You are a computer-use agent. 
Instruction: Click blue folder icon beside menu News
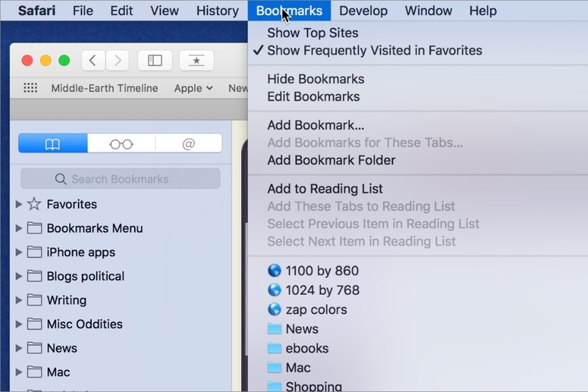pyautogui.click(x=274, y=329)
